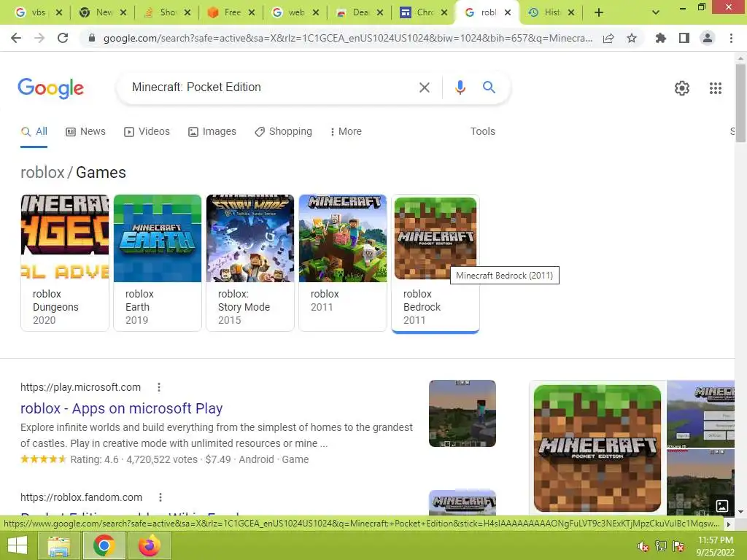Share this page using the share icon
Viewport: 747px width, 560px height.
608,38
